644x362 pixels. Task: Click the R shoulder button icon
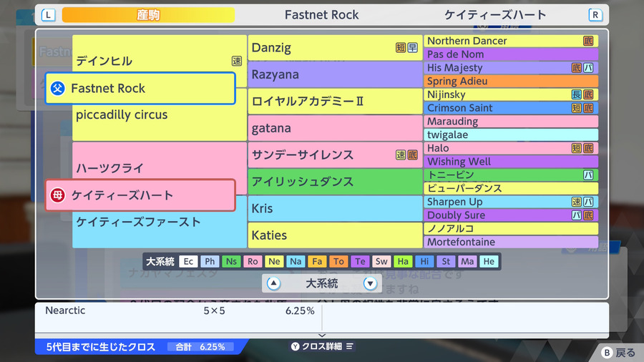coord(595,15)
